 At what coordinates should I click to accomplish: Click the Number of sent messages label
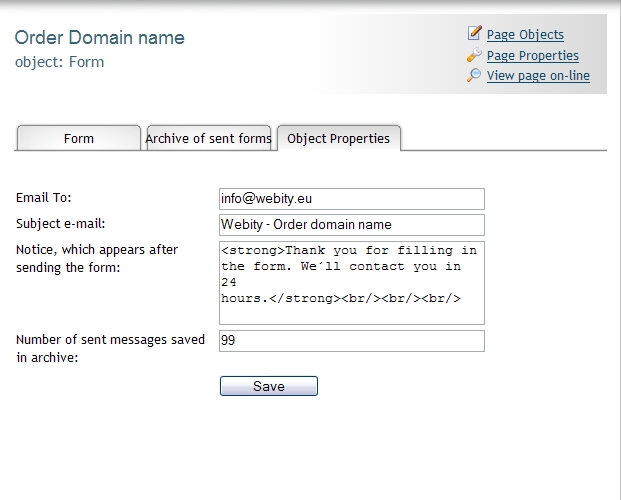click(110, 349)
